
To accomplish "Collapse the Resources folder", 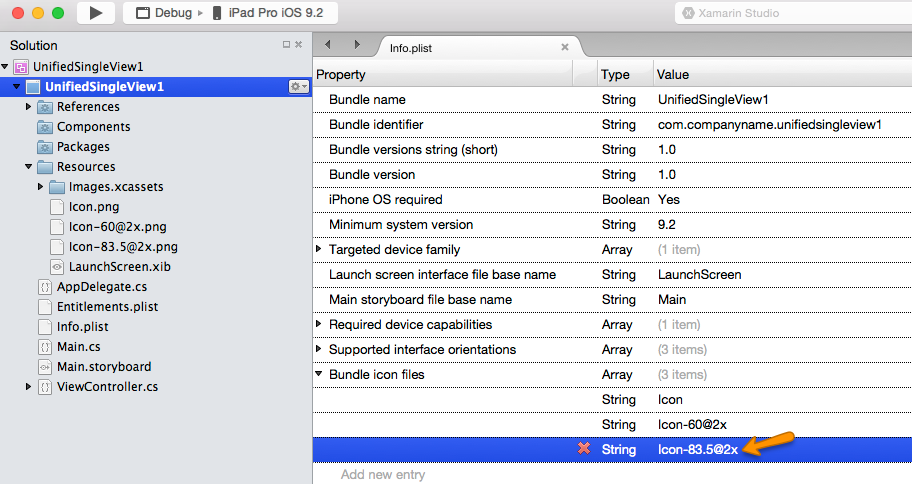I will click(x=28, y=167).
